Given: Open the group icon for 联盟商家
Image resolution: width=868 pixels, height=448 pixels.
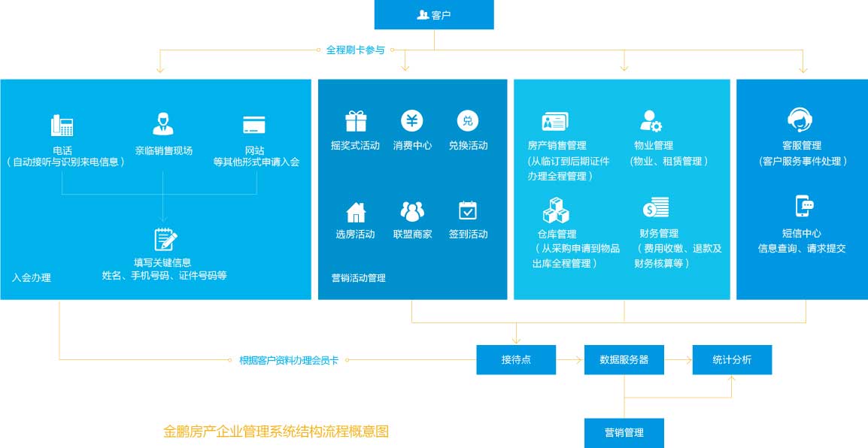Looking at the screenshot, I should [x=412, y=211].
